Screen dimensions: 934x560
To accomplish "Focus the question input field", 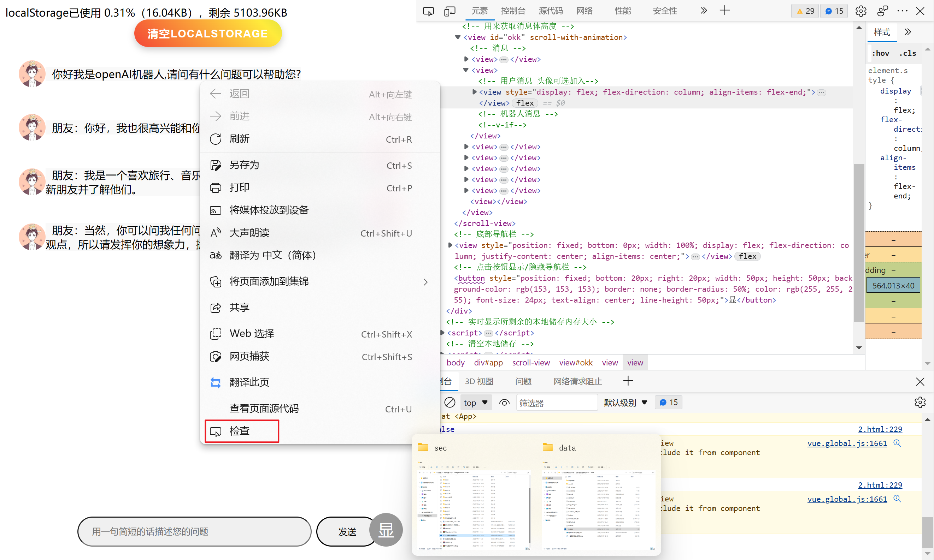I will [194, 532].
